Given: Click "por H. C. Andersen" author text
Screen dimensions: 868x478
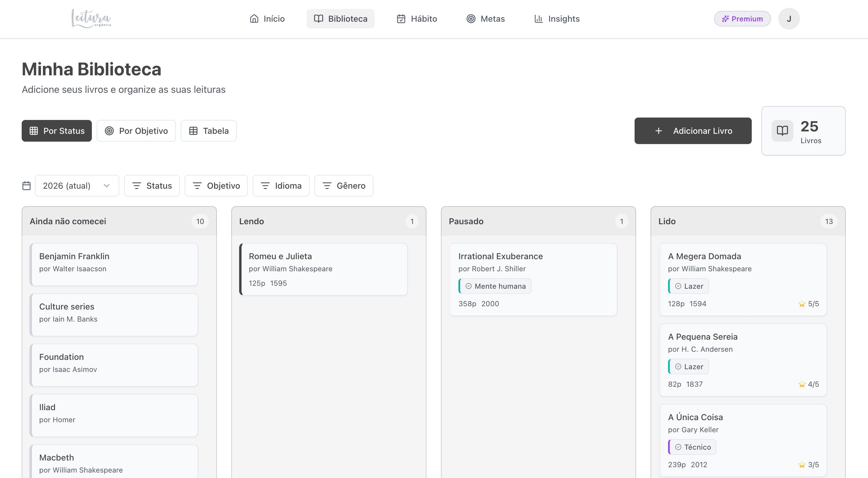Looking at the screenshot, I should 700,350.
